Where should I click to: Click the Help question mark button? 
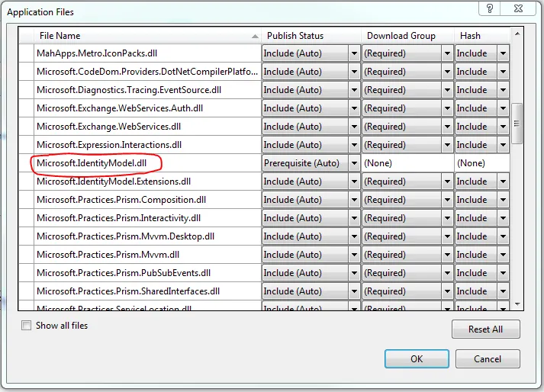coord(490,8)
